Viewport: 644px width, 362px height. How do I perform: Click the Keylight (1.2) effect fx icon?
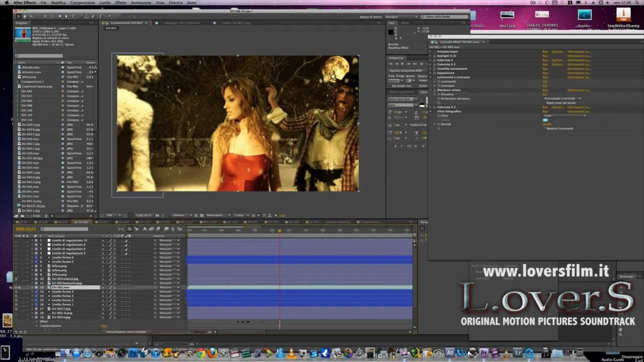coord(434,56)
